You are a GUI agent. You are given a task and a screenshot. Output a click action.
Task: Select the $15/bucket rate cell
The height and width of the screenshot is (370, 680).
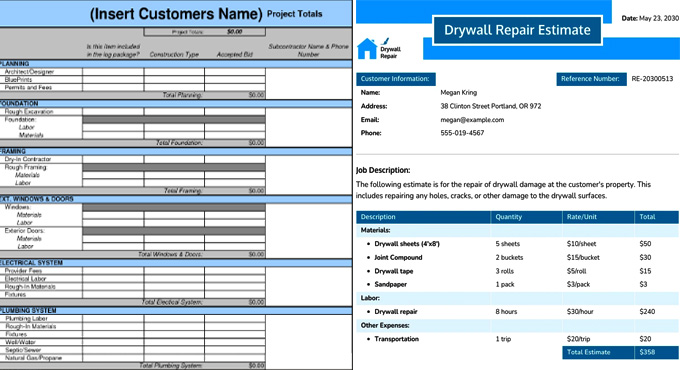tap(583, 257)
